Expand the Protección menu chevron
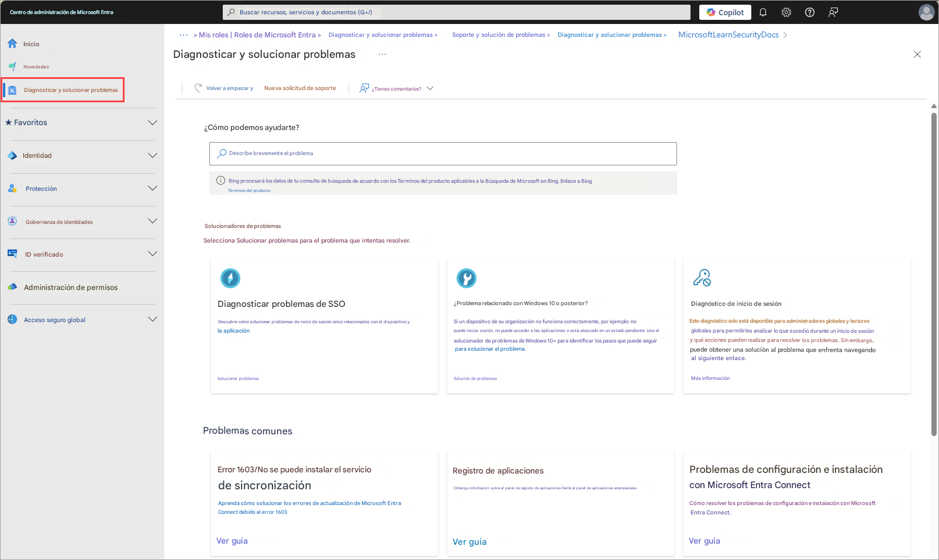 pos(153,188)
